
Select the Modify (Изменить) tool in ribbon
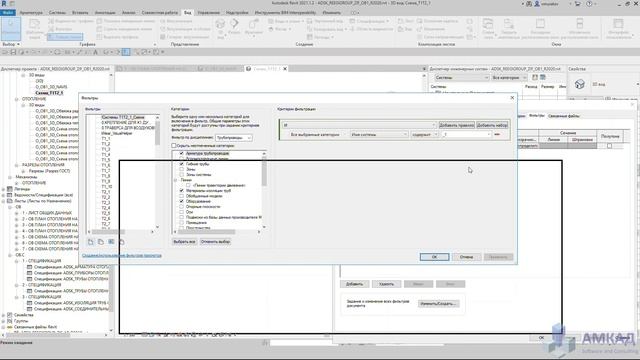[x=11, y=28]
